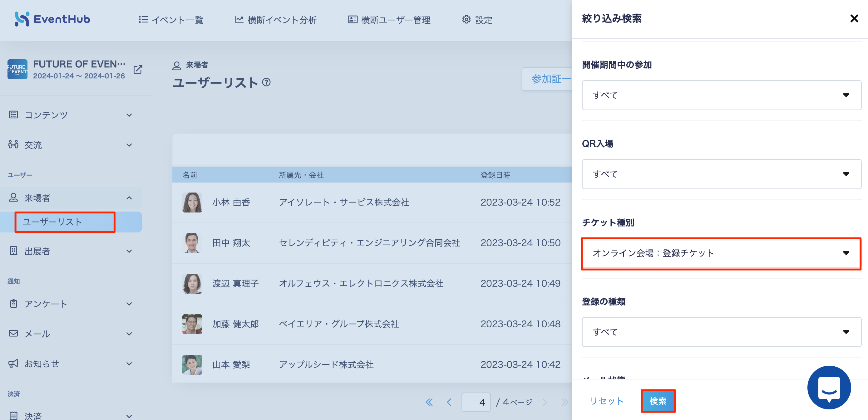The height and width of the screenshot is (420, 868).
Task: Go to first page with double-left arrow
Action: (429, 402)
